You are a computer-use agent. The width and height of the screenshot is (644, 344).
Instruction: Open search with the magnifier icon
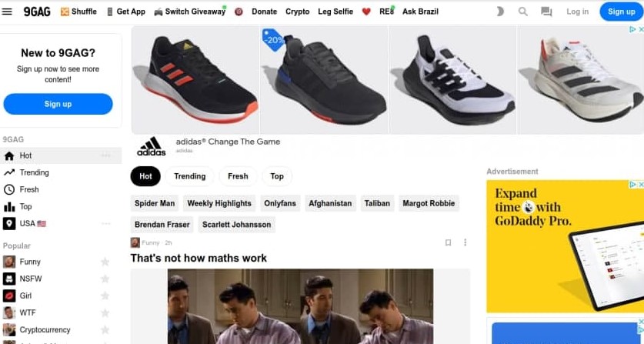pyautogui.click(x=523, y=12)
